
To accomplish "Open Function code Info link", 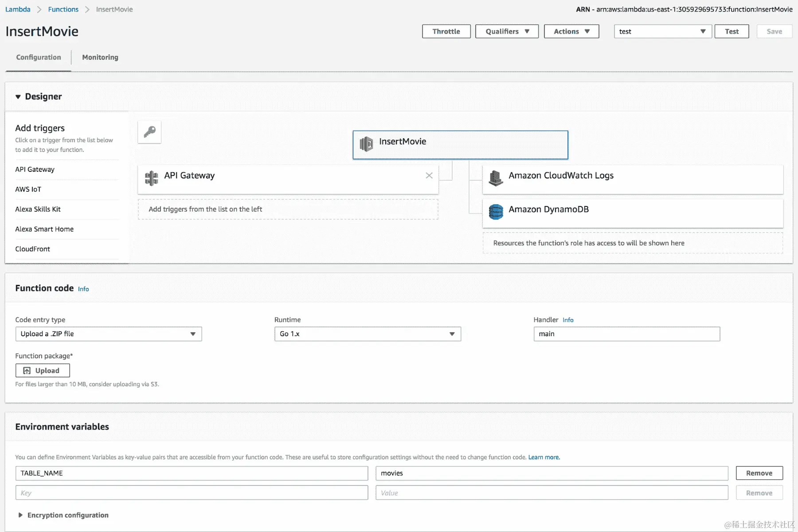I will (x=83, y=289).
